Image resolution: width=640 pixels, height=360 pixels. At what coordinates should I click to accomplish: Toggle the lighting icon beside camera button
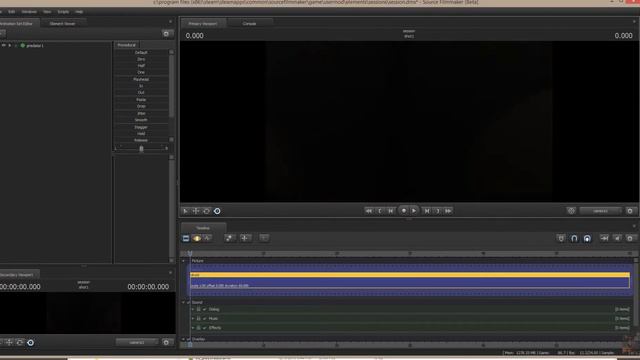click(571, 211)
